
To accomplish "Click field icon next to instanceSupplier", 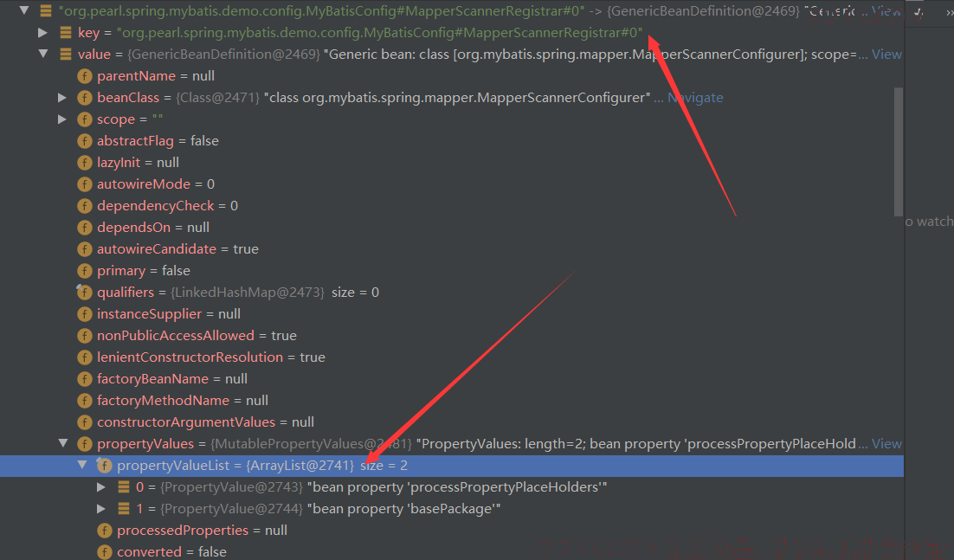I will [85, 313].
